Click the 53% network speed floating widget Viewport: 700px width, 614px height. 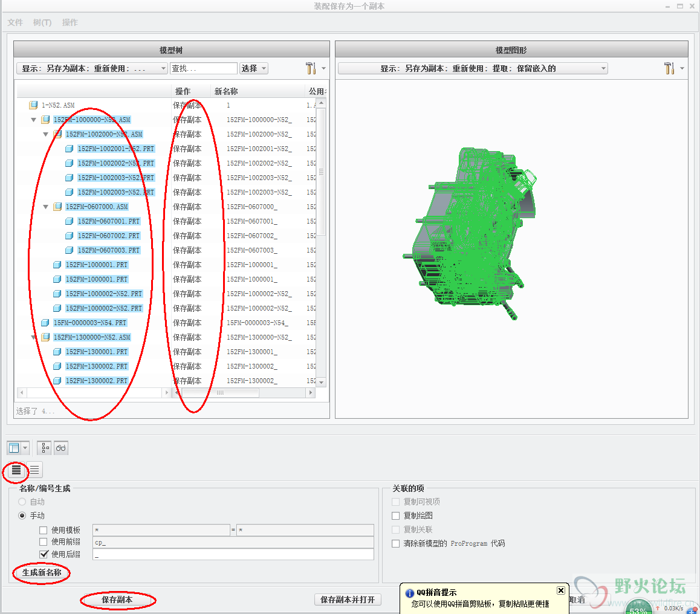pyautogui.click(x=638, y=607)
